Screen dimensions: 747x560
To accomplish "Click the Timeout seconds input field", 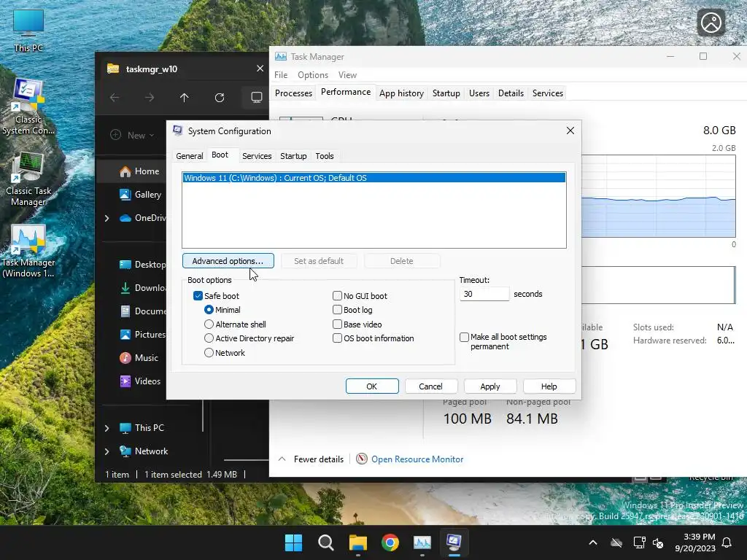I will coord(484,295).
